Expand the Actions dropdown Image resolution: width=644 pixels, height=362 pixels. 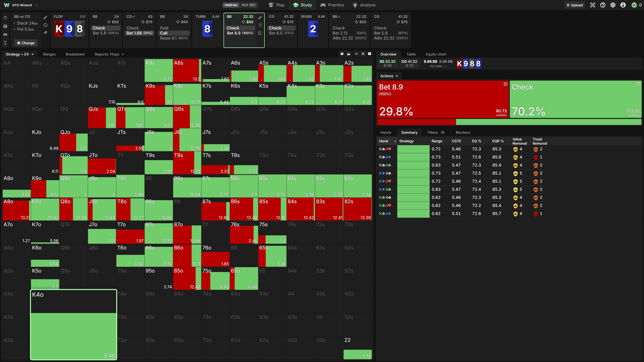pyautogui.click(x=389, y=76)
